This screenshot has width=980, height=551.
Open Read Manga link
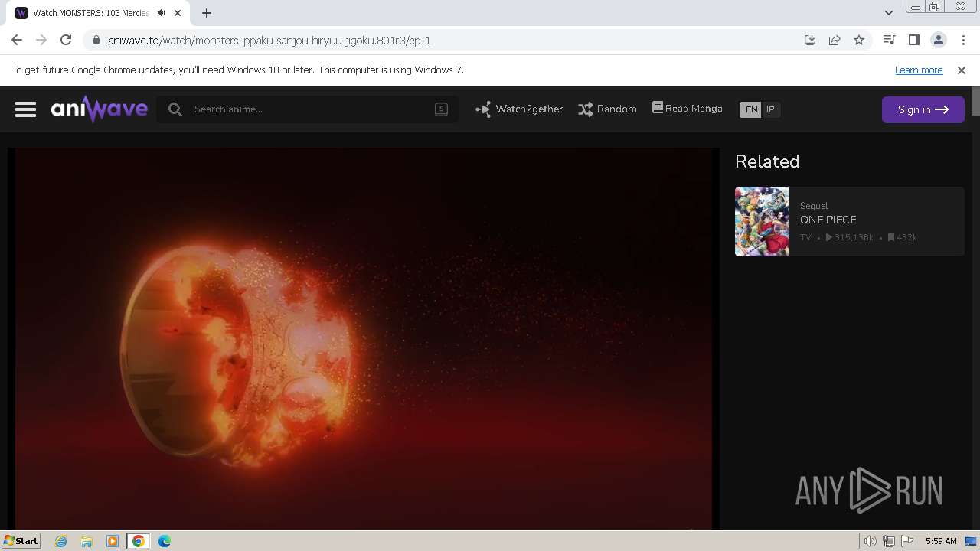(x=687, y=109)
